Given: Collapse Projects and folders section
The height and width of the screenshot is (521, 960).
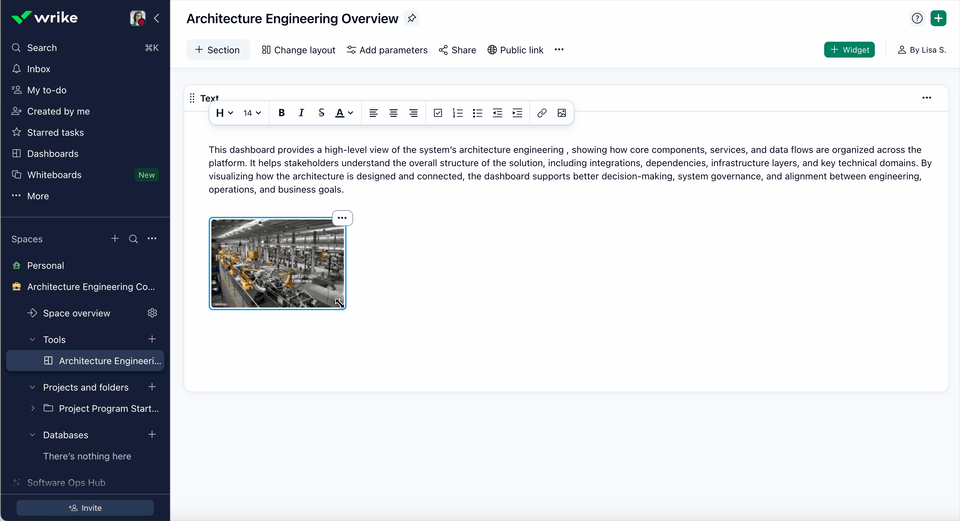Looking at the screenshot, I should 32,388.
